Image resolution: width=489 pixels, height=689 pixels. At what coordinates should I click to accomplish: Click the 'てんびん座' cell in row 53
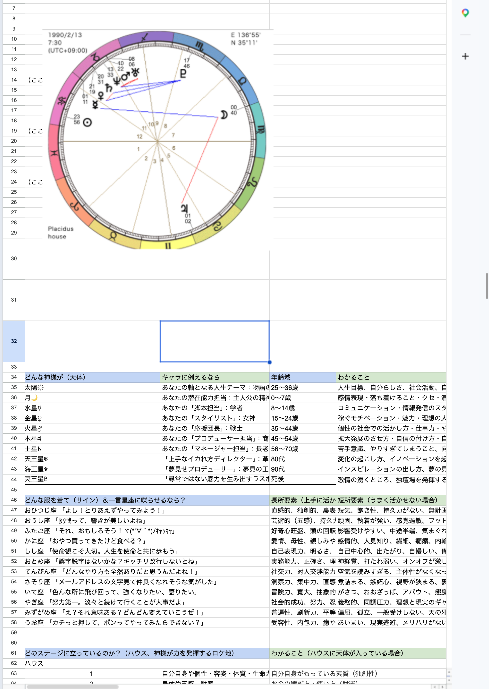[147, 572]
